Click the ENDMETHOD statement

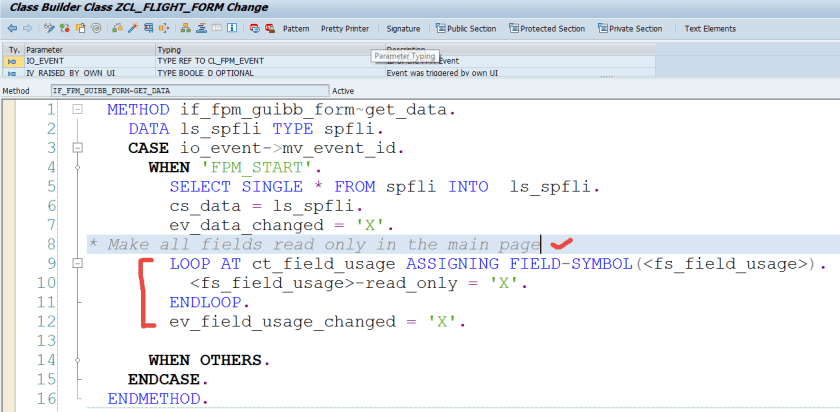[x=156, y=399]
